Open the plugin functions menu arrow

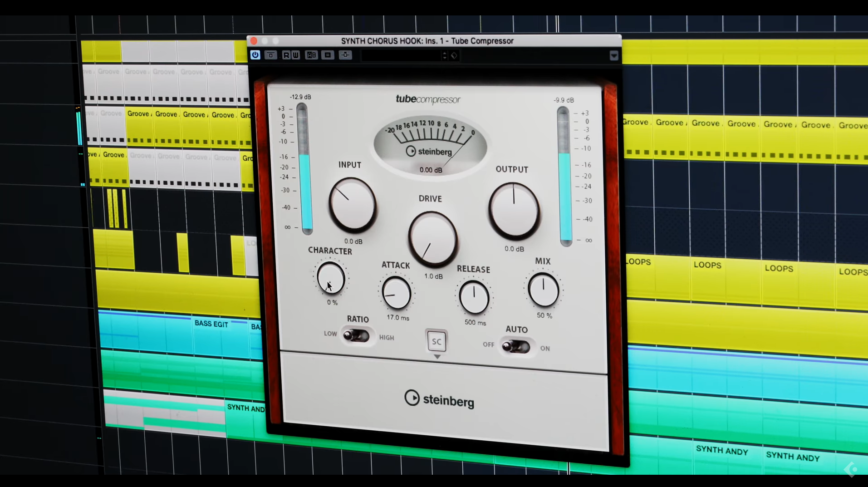(614, 56)
